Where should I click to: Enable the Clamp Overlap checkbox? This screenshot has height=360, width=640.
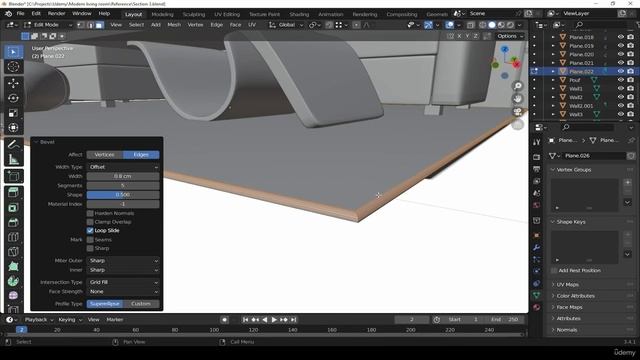(x=90, y=222)
